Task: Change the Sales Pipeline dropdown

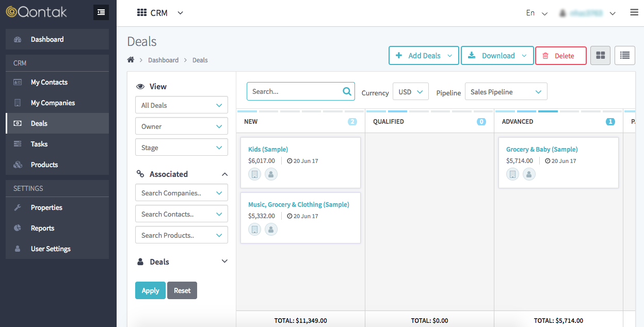Action: [x=506, y=92]
